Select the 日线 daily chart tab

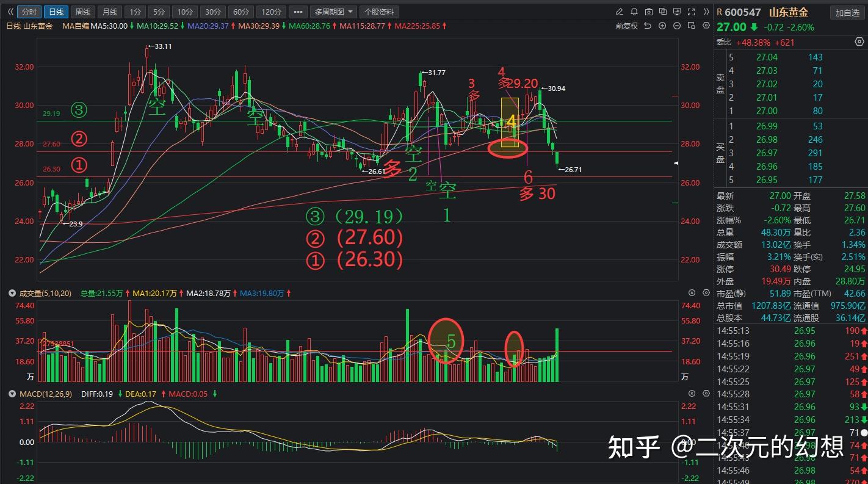pyautogui.click(x=56, y=12)
